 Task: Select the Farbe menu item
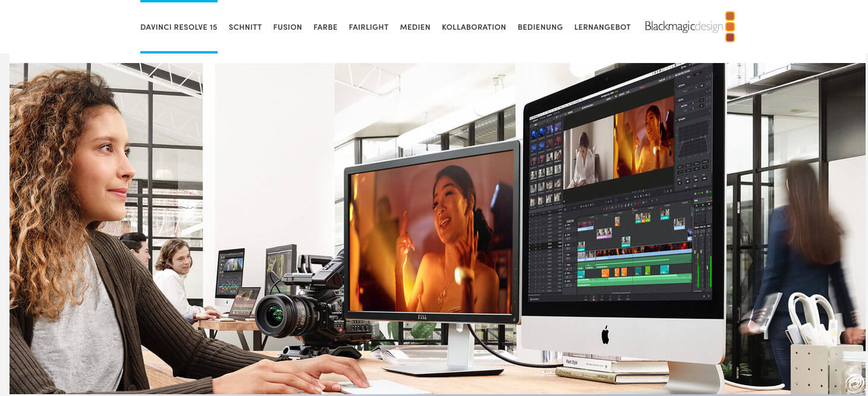coord(325,27)
